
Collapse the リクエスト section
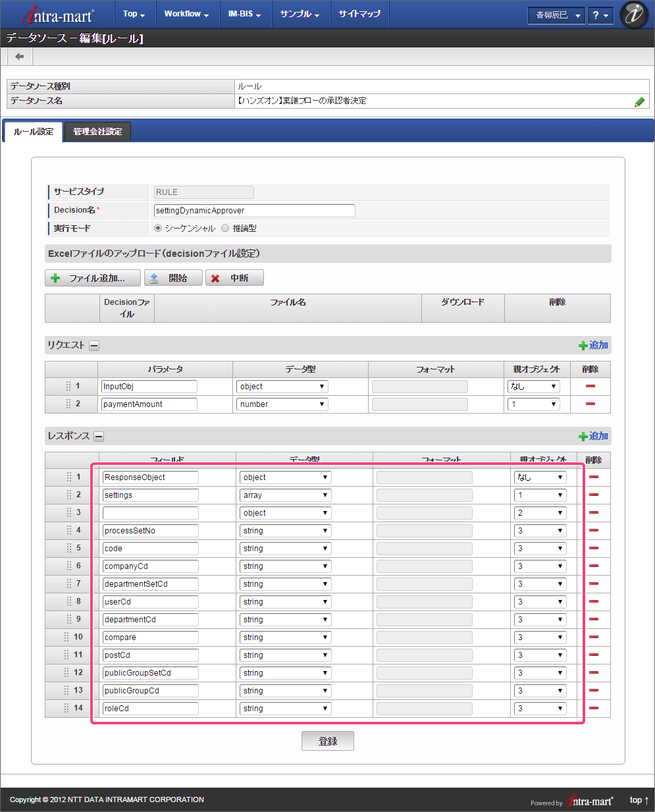point(94,346)
